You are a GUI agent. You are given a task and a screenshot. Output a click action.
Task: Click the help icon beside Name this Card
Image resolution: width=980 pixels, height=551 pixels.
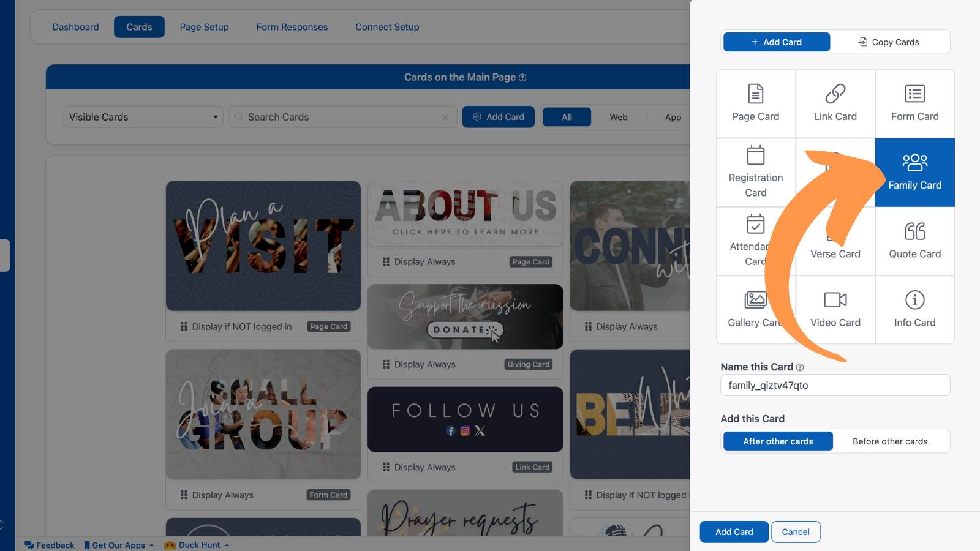click(799, 367)
